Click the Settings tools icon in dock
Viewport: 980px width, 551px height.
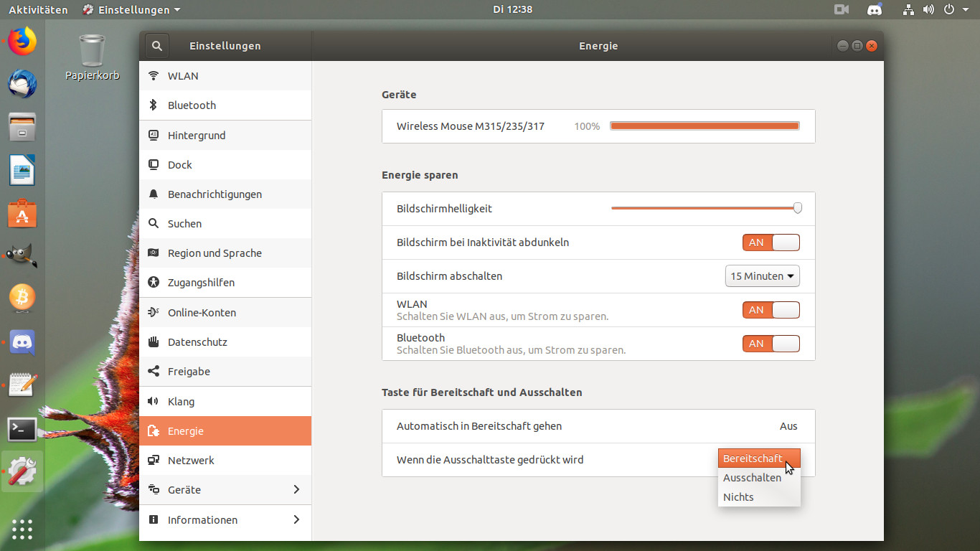pyautogui.click(x=22, y=471)
